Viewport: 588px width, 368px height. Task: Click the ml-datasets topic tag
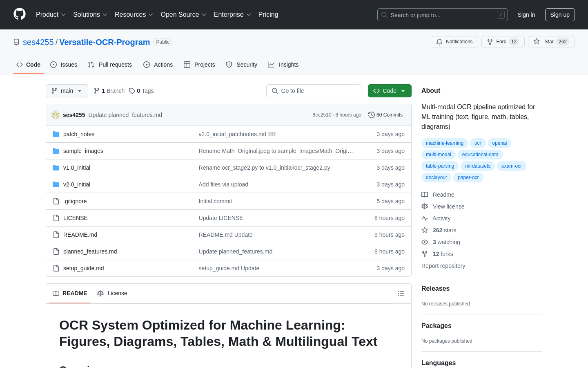tap(478, 166)
